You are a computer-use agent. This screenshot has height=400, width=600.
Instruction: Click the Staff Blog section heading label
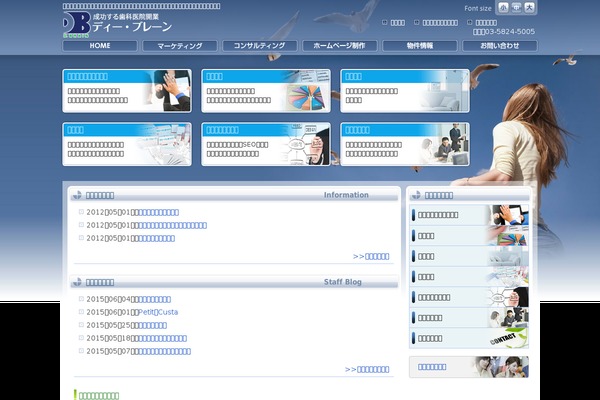pyautogui.click(x=342, y=282)
